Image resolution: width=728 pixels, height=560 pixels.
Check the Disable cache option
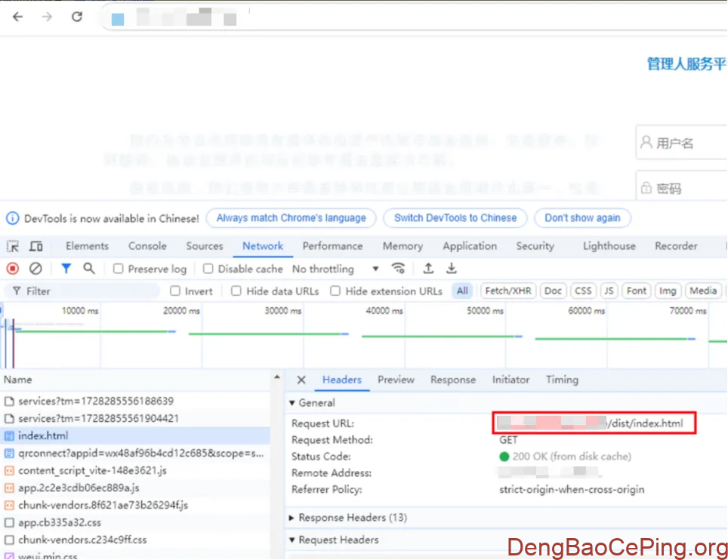pos(208,269)
